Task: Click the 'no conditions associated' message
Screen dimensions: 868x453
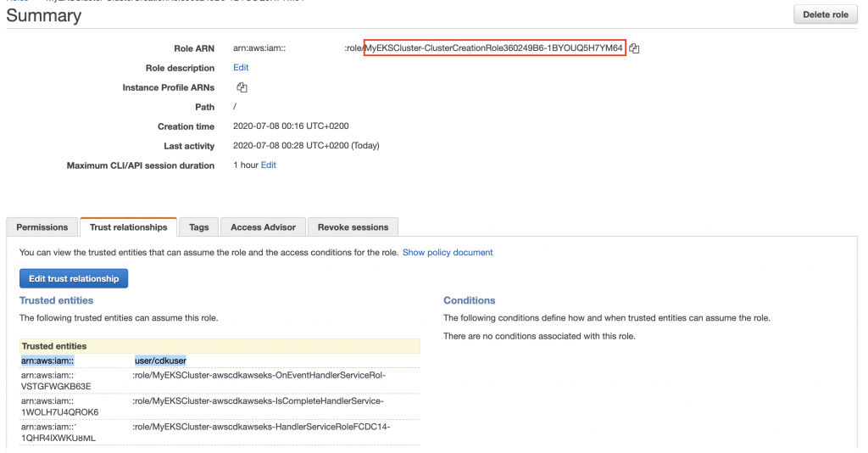Action: point(539,336)
